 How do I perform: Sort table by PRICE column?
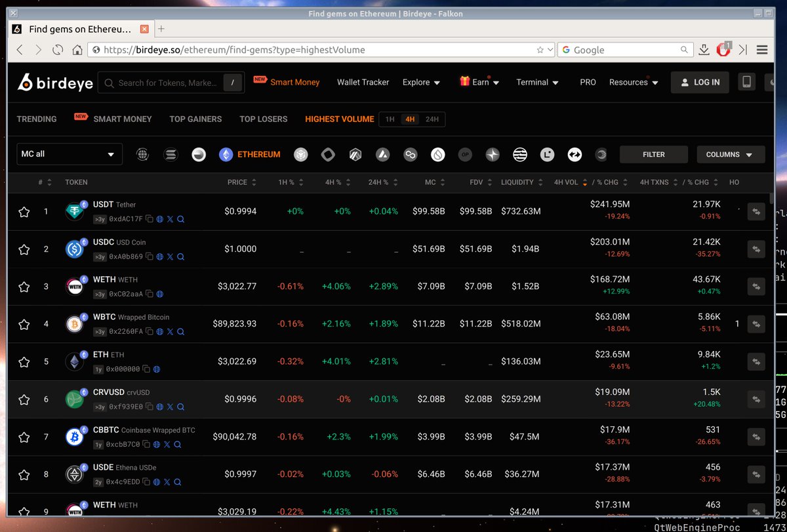(242, 182)
